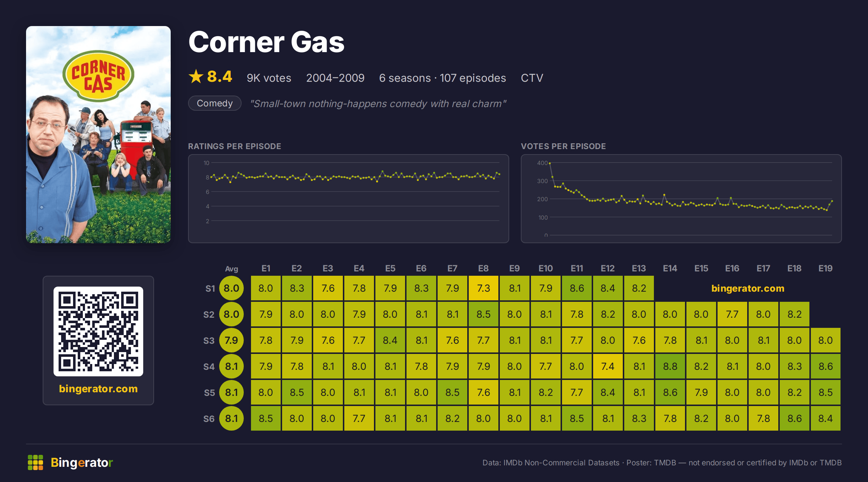This screenshot has width=868, height=482.
Task: Click bingerator.com link beside season one row
Action: [x=748, y=288]
